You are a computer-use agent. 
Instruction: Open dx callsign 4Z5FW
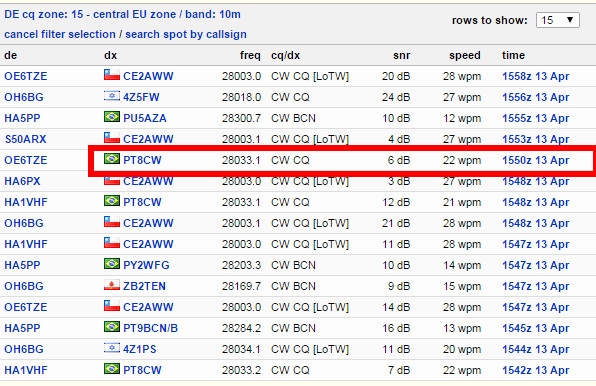141,97
